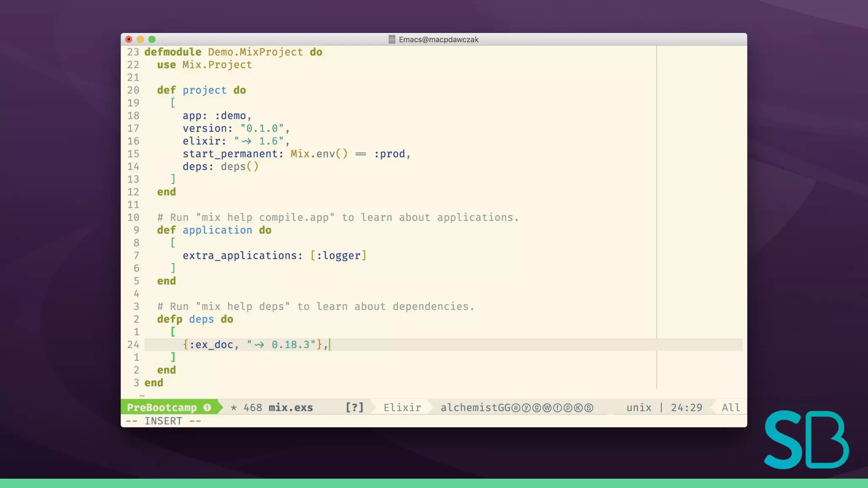
Task: Click the 24:29 line-column position
Action: coord(686,408)
